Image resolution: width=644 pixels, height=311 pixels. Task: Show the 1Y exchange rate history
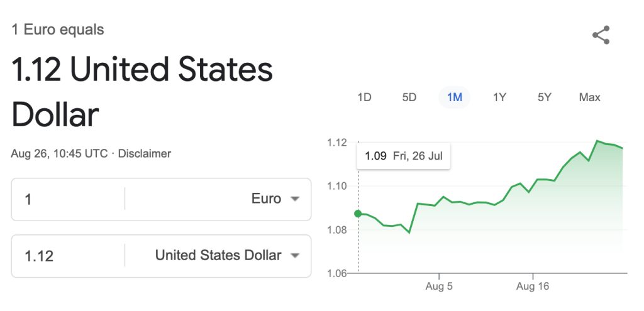(x=499, y=97)
